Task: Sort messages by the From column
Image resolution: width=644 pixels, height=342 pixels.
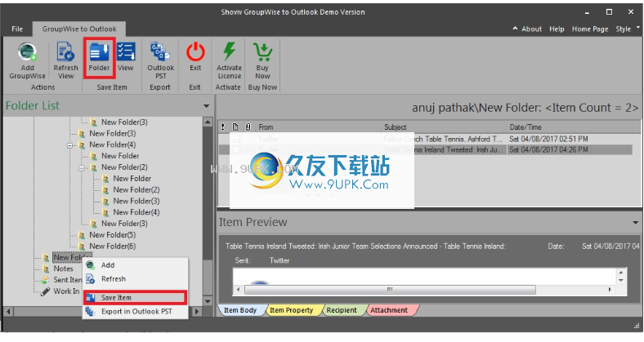Action: click(x=318, y=127)
